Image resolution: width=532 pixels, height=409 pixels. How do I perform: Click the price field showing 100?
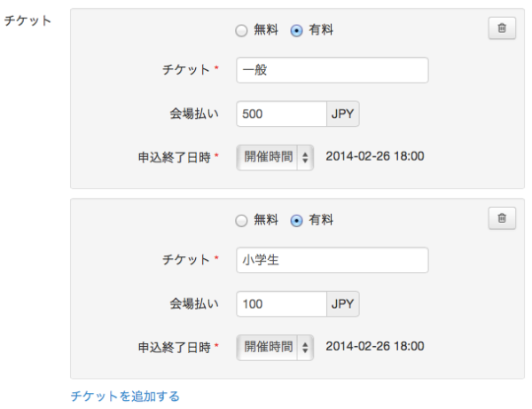coord(281,304)
